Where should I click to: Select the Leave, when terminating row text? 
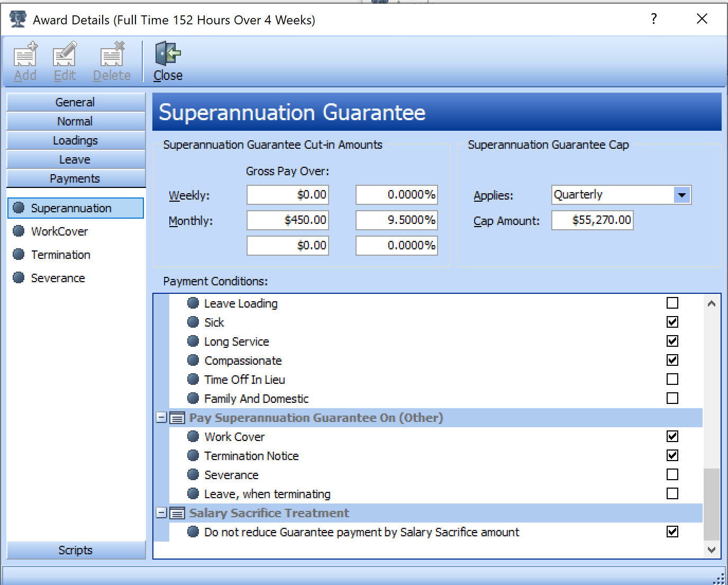click(x=267, y=494)
